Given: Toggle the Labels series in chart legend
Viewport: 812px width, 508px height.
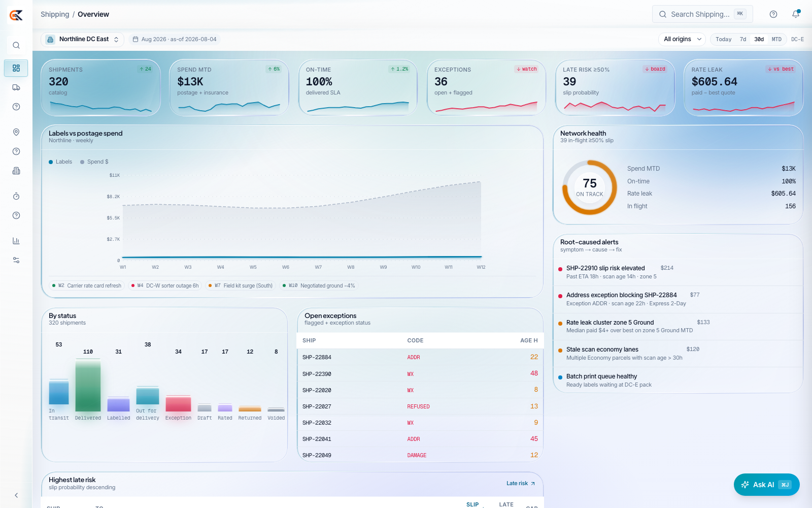Looking at the screenshot, I should [60, 162].
